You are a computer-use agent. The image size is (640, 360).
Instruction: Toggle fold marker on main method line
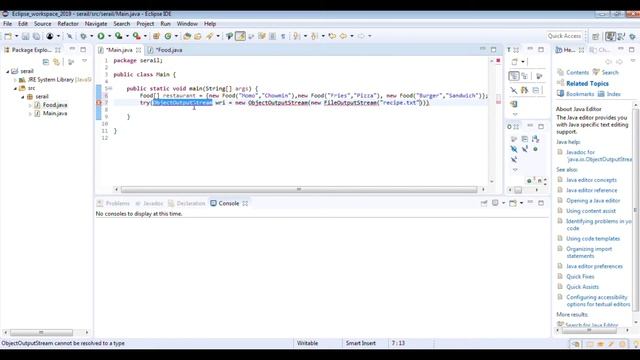pos(109,89)
